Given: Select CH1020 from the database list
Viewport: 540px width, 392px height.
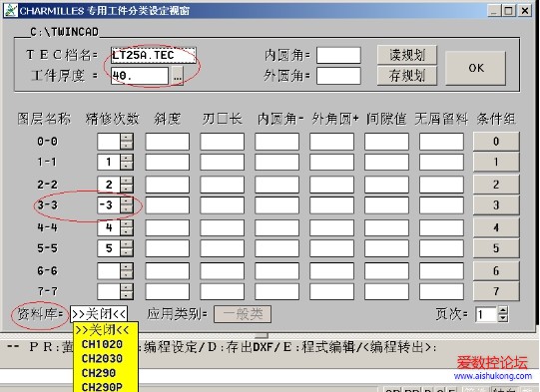Looking at the screenshot, I should click(102, 344).
